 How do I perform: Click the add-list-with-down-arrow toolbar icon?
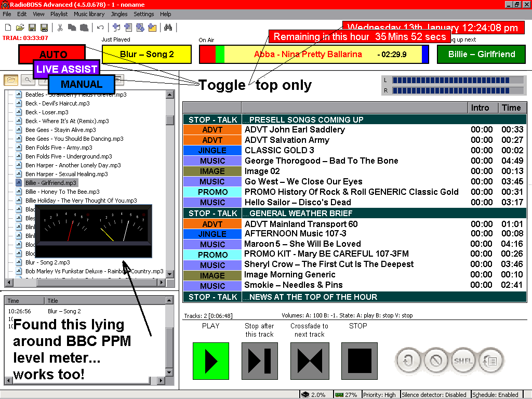140,28
